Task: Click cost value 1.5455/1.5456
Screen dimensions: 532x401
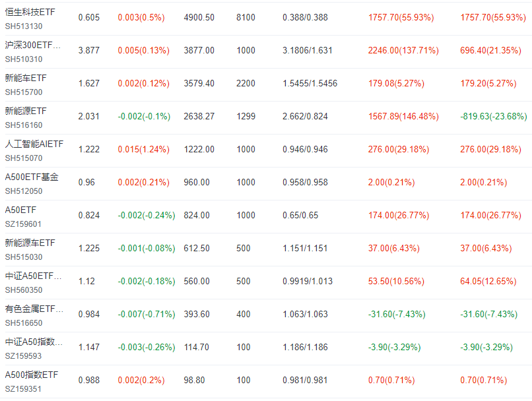Action: point(310,83)
